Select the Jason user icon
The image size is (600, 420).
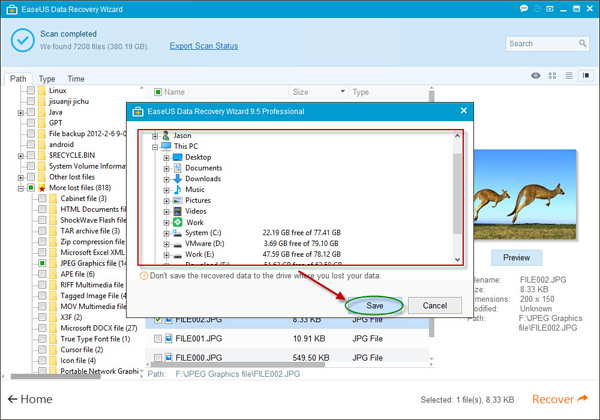(166, 135)
